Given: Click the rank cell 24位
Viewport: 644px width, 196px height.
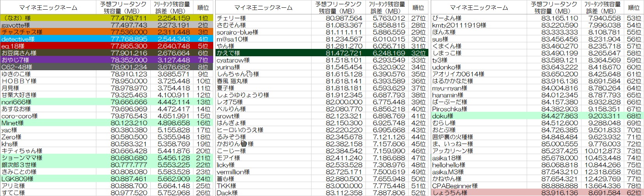Looking at the screenshot, I should [203, 179].
